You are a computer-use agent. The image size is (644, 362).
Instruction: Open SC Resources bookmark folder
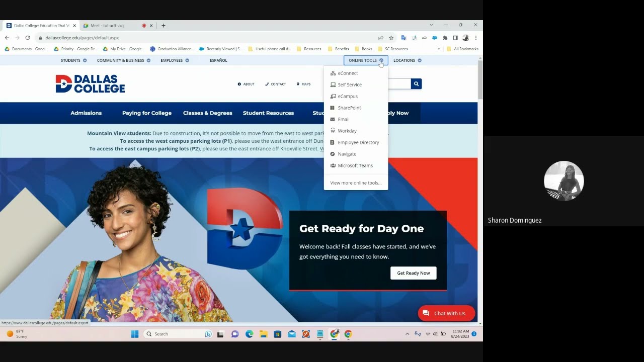pos(392,49)
